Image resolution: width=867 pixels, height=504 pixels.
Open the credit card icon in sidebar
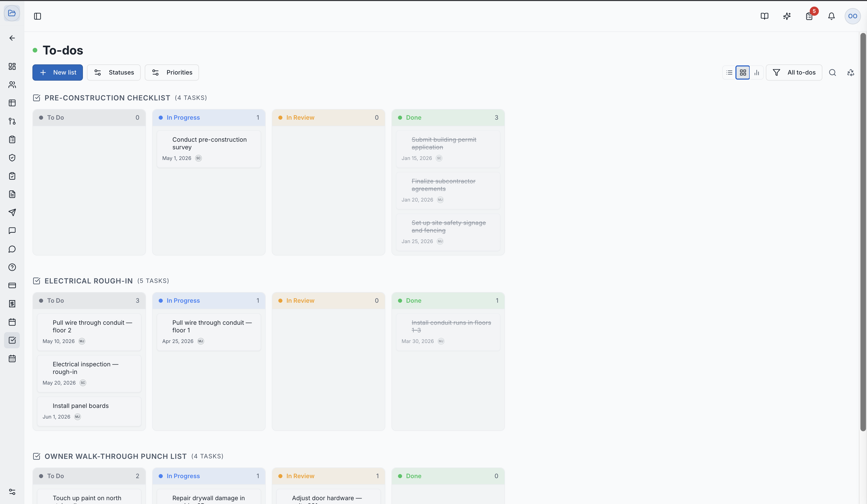[x=12, y=285]
